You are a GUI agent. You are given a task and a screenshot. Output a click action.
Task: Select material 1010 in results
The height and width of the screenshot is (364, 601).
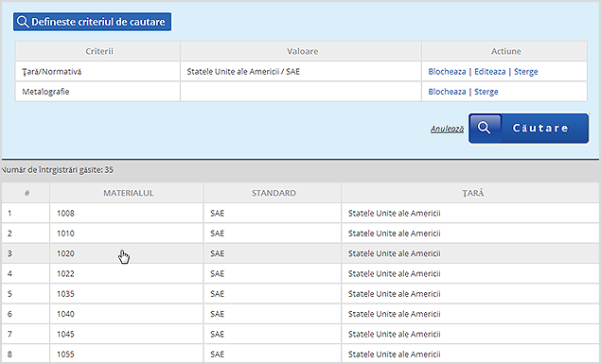click(65, 234)
